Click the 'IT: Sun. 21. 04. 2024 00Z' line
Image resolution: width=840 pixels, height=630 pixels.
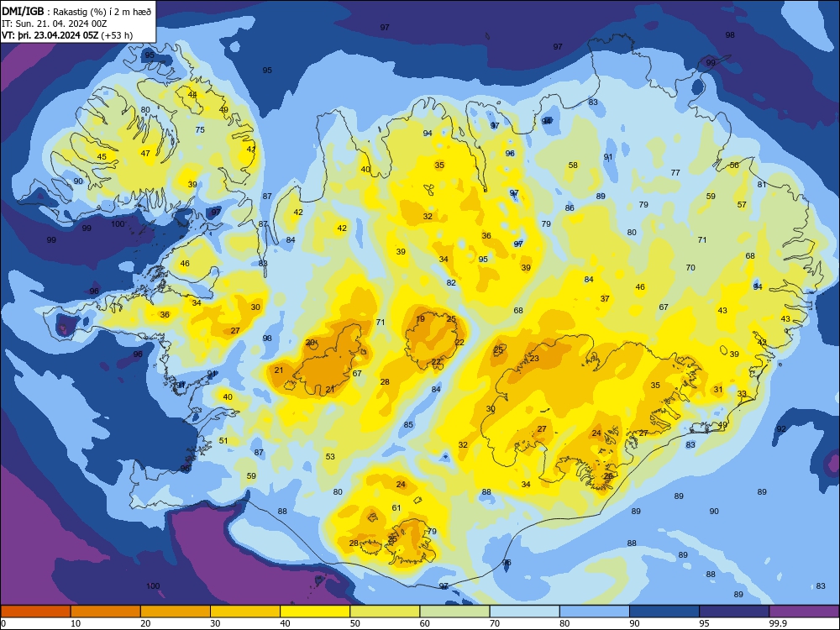coord(54,24)
